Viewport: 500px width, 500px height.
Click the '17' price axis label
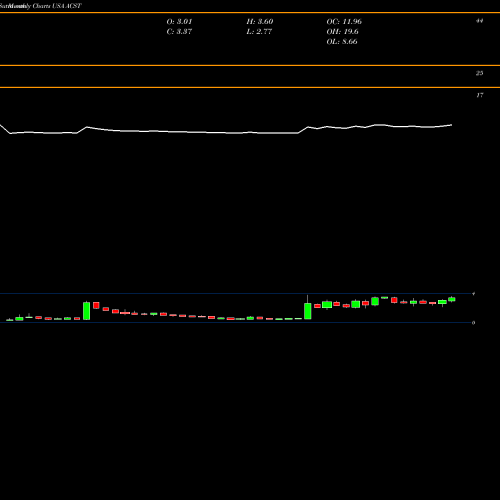pyautogui.click(x=479, y=95)
